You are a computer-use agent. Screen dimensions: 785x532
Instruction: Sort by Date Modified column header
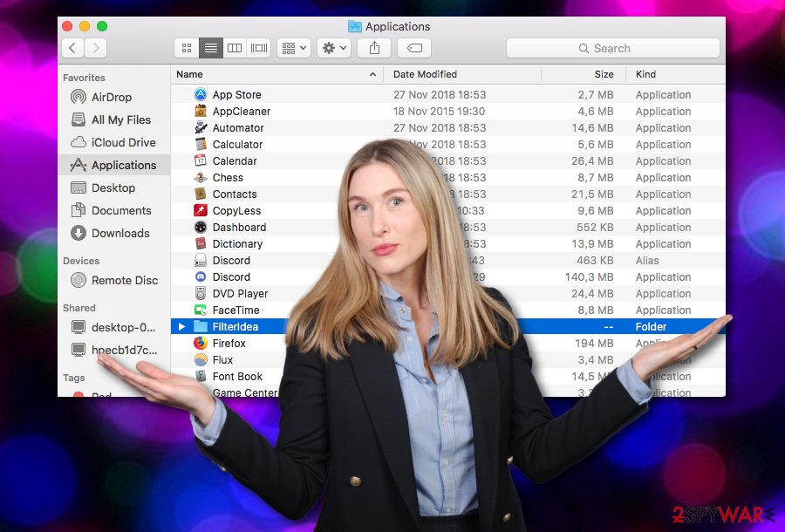coord(462,74)
